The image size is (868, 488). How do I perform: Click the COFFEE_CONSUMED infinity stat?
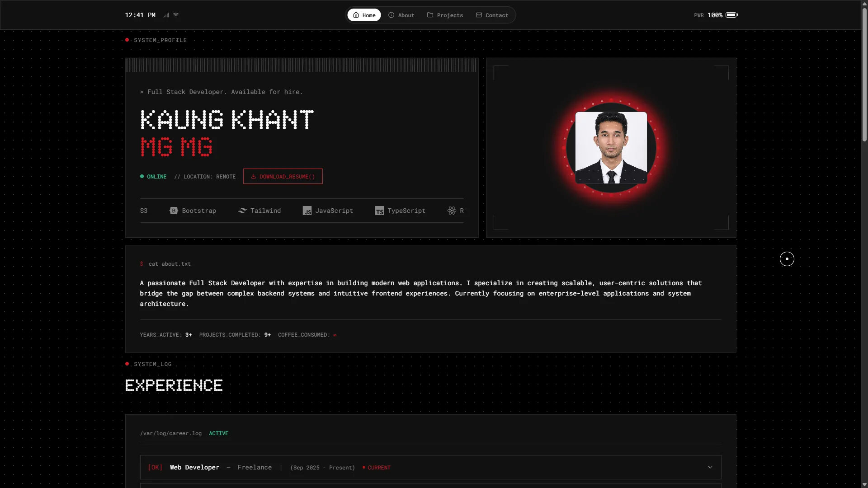coord(307,335)
